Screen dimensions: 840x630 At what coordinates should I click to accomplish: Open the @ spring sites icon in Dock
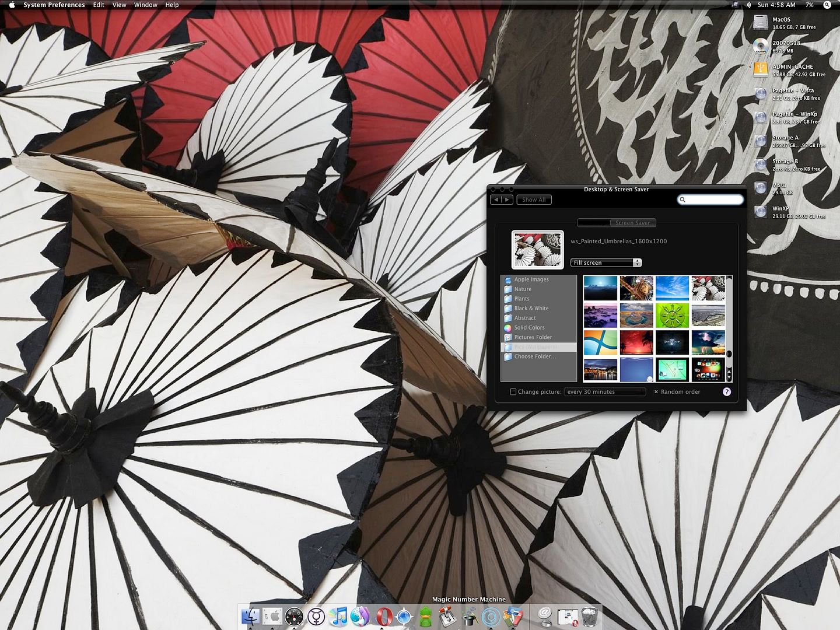(545, 615)
